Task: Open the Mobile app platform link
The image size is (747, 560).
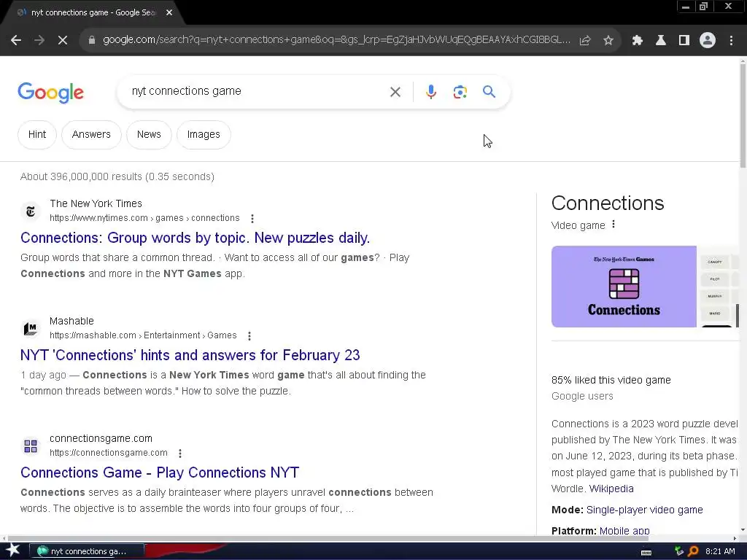Action: point(624,531)
